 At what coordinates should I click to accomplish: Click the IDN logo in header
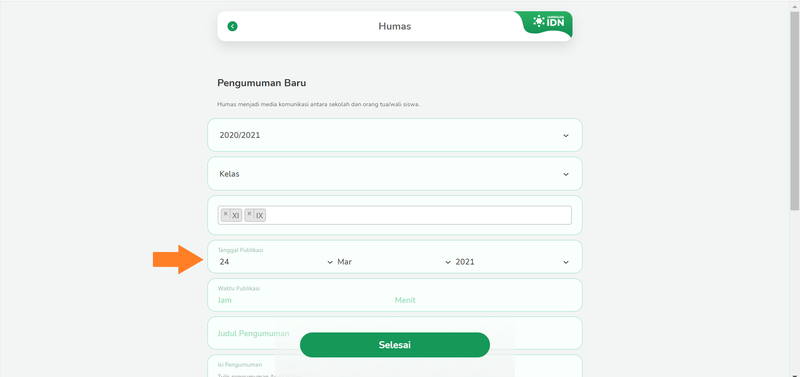click(x=549, y=21)
